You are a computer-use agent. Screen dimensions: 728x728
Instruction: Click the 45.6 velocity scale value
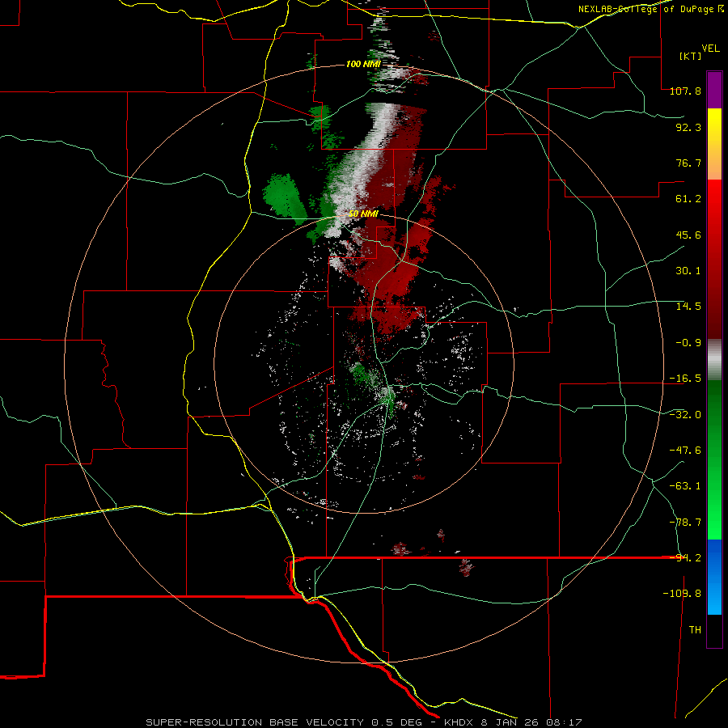pyautogui.click(x=688, y=235)
